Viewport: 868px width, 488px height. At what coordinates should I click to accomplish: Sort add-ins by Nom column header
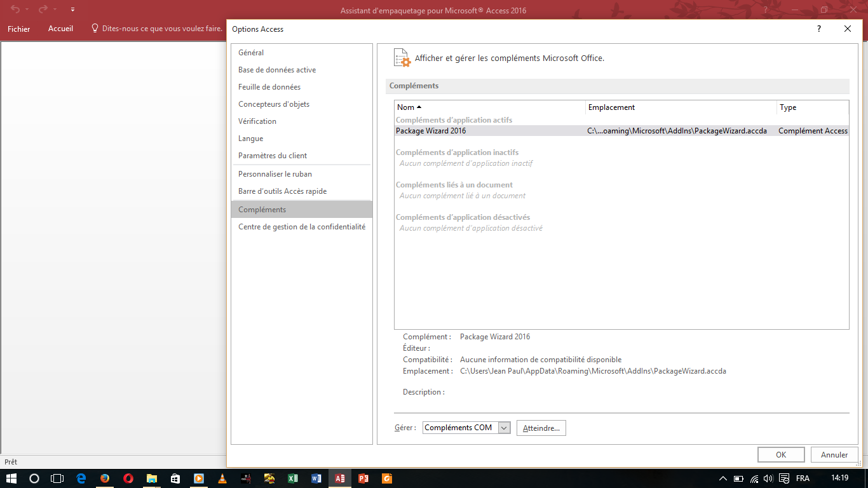[490, 107]
